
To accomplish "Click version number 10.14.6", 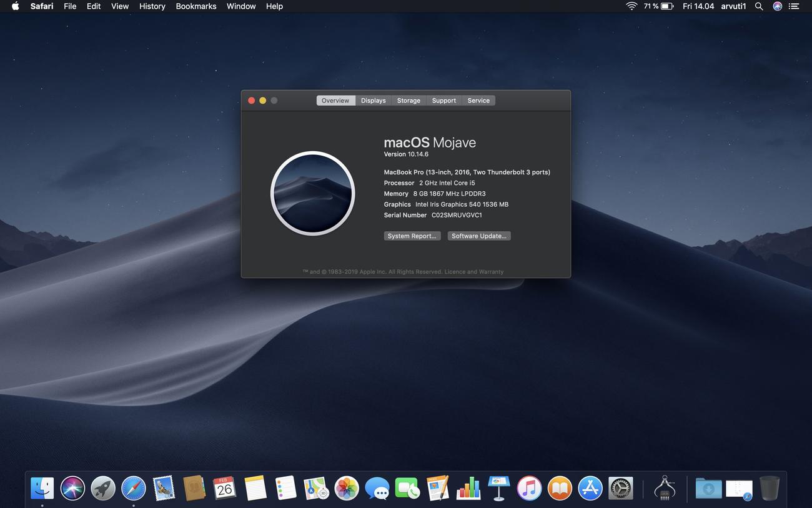I will [418, 154].
